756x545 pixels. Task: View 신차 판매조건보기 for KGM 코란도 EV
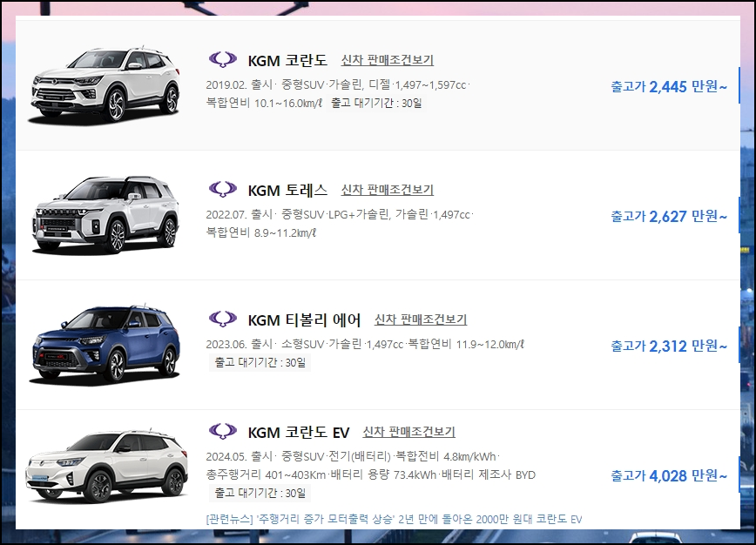408,432
